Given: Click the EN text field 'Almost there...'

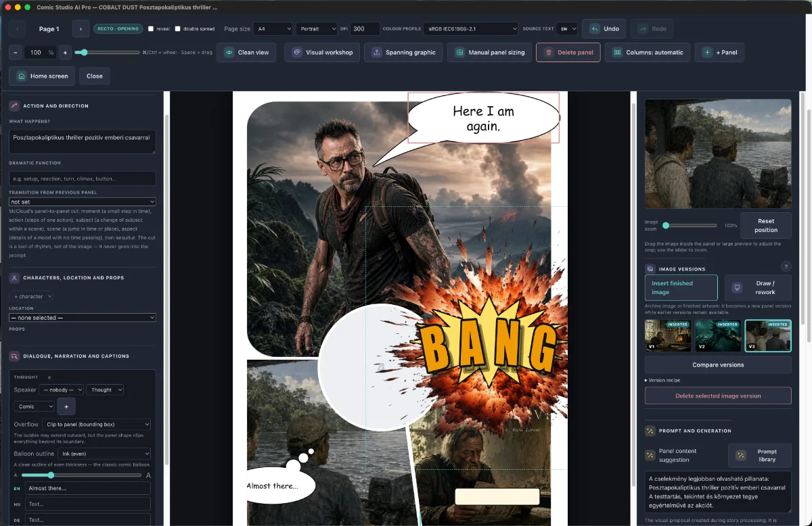Looking at the screenshot, I should 88,488.
